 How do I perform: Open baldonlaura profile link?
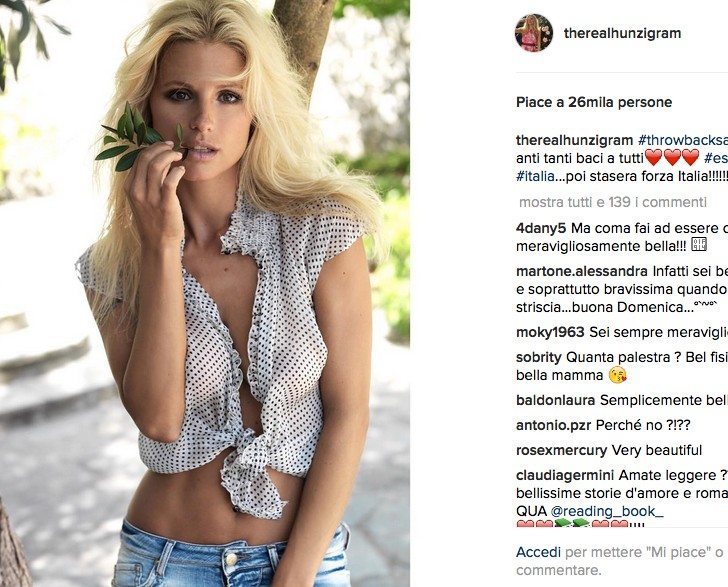[555, 400]
